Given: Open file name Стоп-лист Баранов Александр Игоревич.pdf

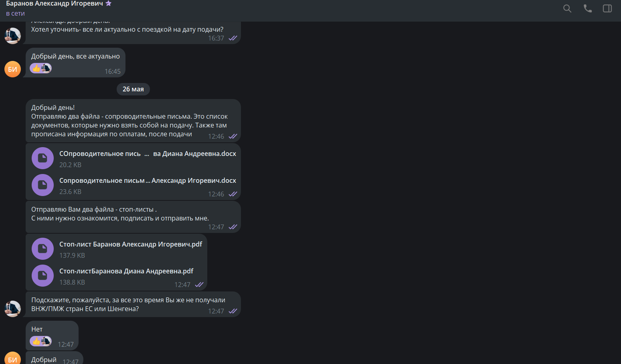Looking at the screenshot, I should (x=131, y=244).
